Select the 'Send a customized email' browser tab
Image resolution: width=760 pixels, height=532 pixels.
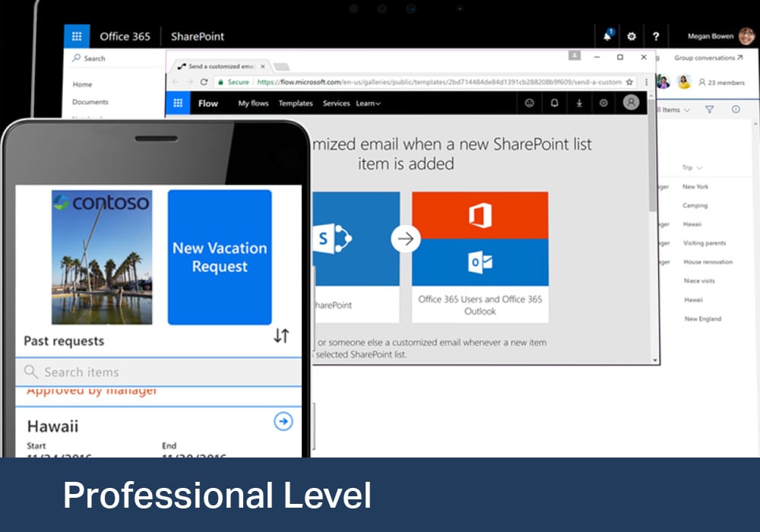coord(221,66)
